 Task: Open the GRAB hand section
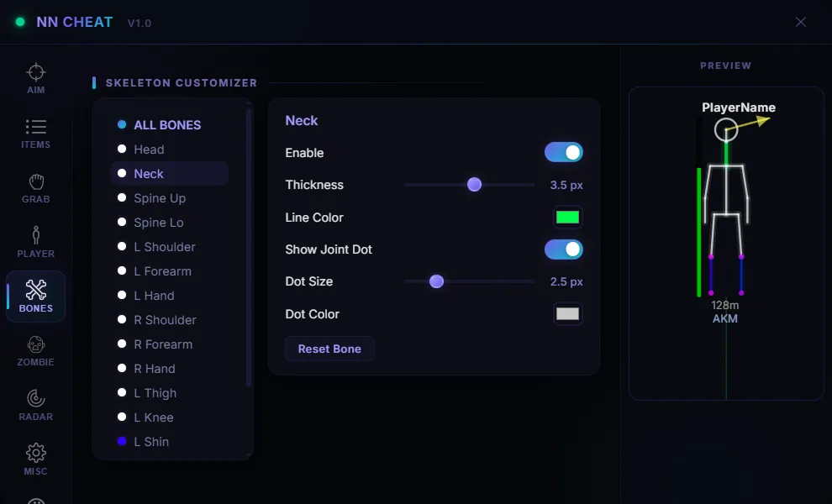click(x=35, y=188)
